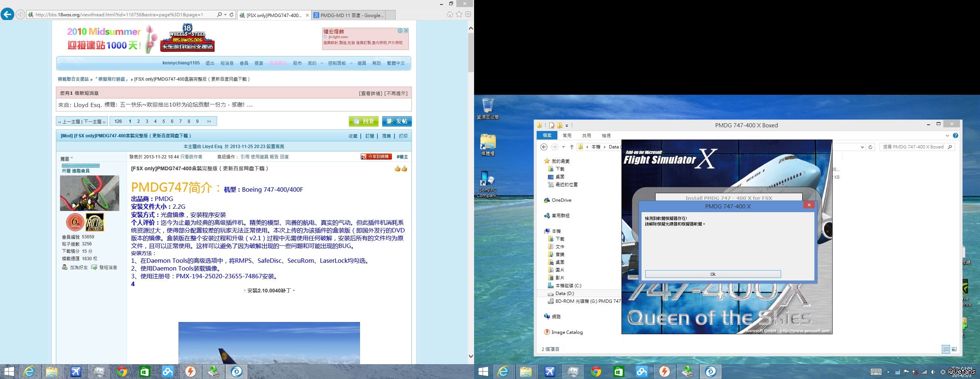Open the 檢視 ribbon tab
The width and height of the screenshot is (980, 379).
[606, 136]
